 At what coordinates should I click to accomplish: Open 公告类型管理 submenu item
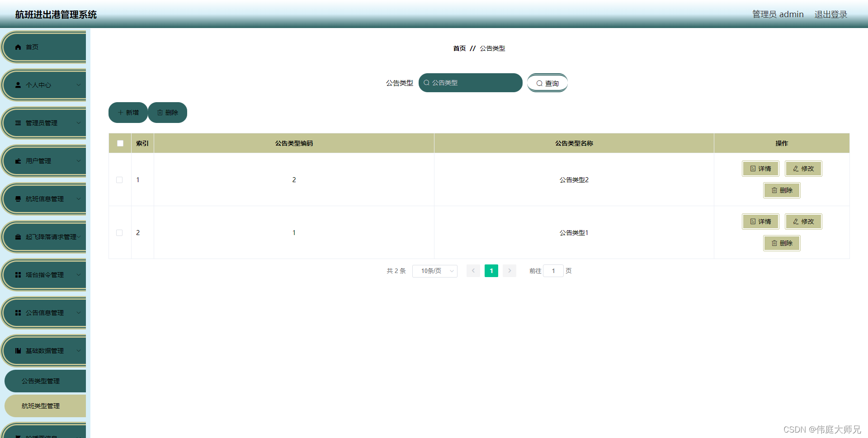tap(45, 381)
